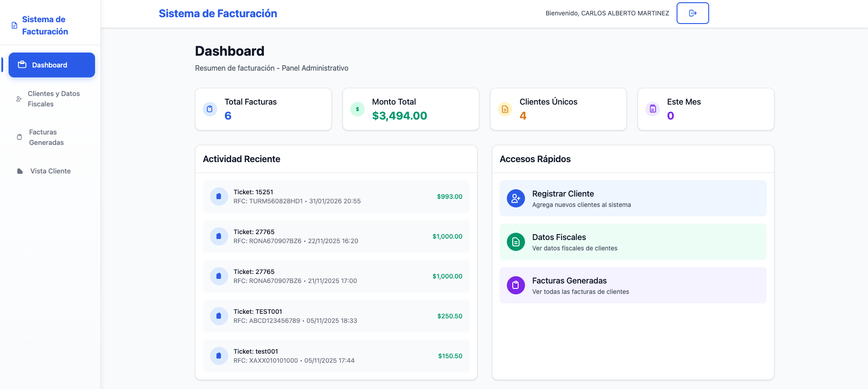The width and height of the screenshot is (868, 389).
Task: Click the Sistema de Facturación header title
Action: 218,14
